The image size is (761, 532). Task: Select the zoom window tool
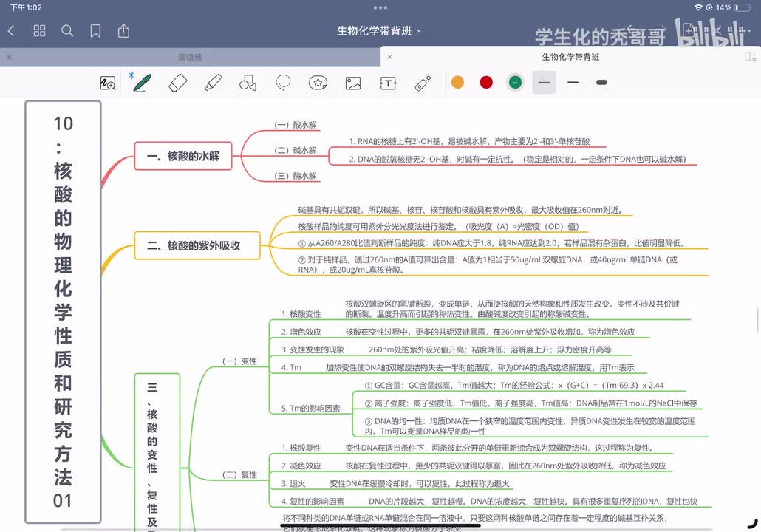coord(108,83)
